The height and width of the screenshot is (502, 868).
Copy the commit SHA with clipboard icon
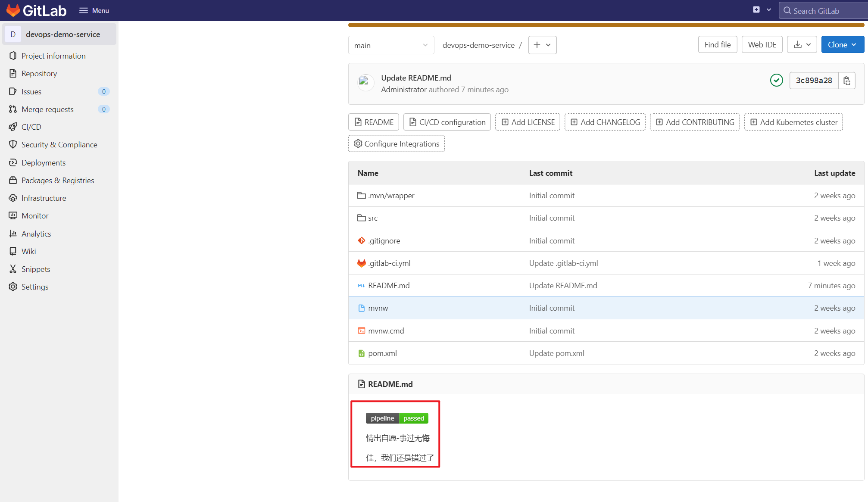pyautogui.click(x=846, y=81)
